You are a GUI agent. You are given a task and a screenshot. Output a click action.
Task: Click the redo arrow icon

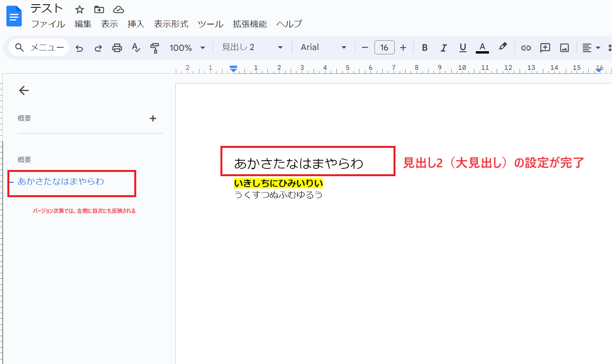[x=98, y=48]
